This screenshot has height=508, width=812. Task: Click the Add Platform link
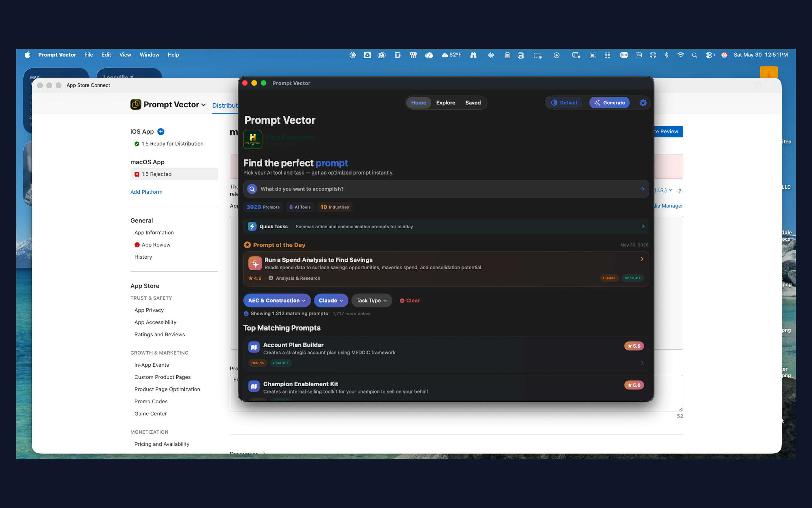point(146,192)
